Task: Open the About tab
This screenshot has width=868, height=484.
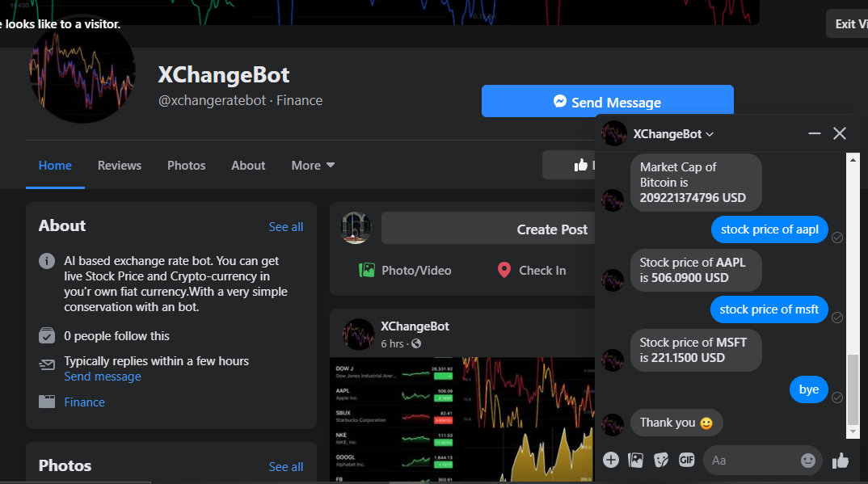Action: (x=248, y=166)
